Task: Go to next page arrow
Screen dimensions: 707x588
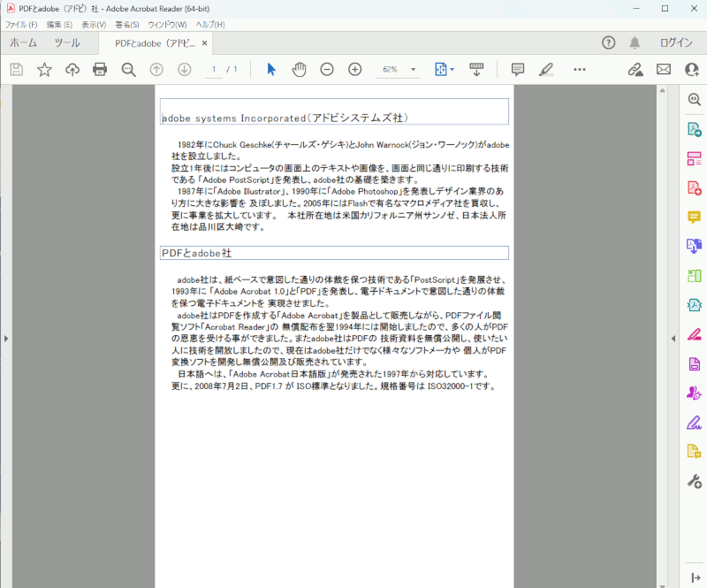Action: [x=185, y=70]
